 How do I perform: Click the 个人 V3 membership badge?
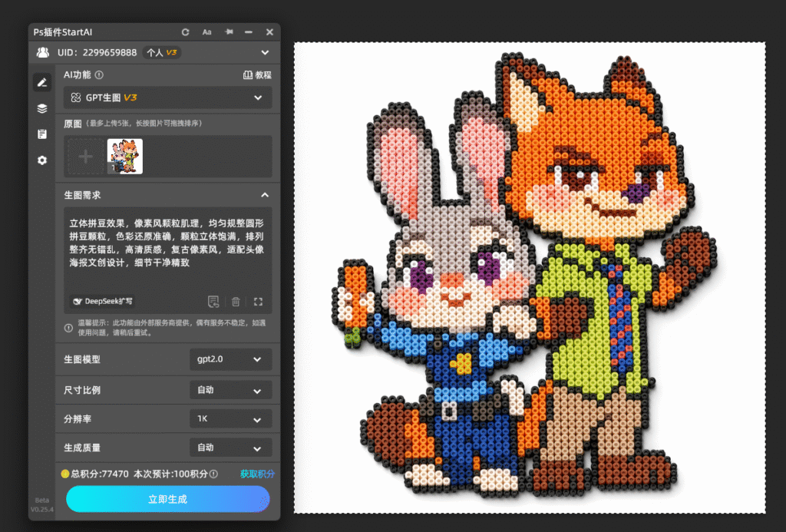tap(161, 52)
